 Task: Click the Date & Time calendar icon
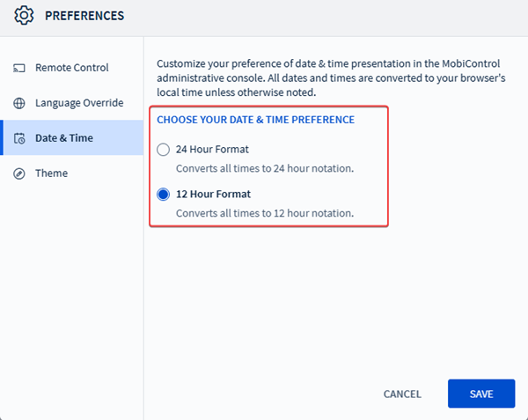tap(19, 138)
